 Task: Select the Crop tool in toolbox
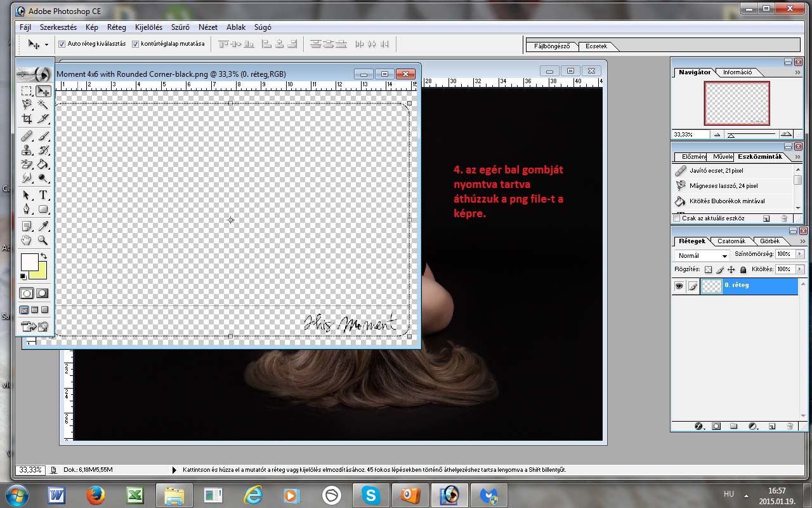27,119
